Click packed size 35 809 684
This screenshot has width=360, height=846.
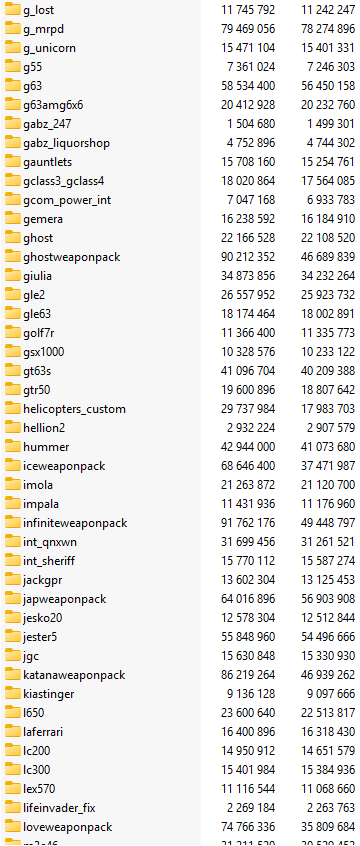[328, 827]
